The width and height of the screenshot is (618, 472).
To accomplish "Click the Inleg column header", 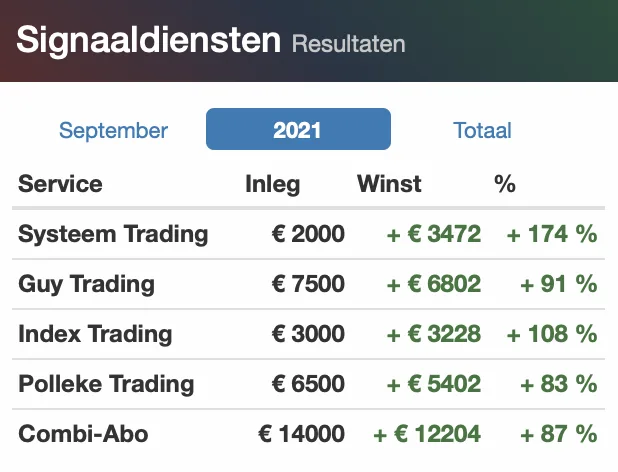I will pyautogui.click(x=273, y=184).
